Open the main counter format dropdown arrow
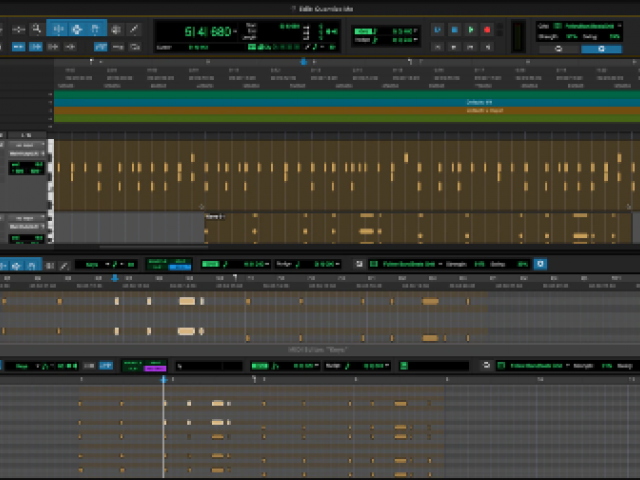Image resolution: width=640 pixels, height=480 pixels. (235, 31)
